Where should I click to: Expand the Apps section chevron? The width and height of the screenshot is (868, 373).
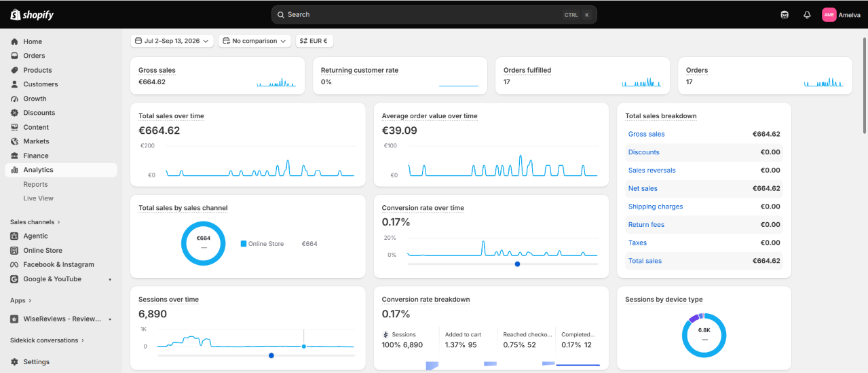[30, 300]
